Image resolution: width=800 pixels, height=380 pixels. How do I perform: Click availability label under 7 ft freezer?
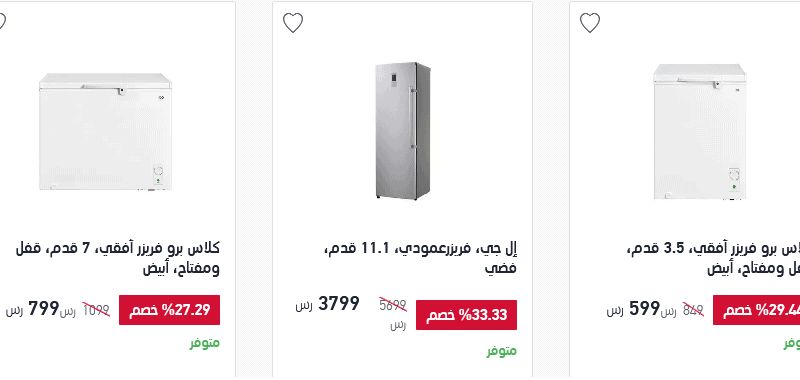pos(205,343)
